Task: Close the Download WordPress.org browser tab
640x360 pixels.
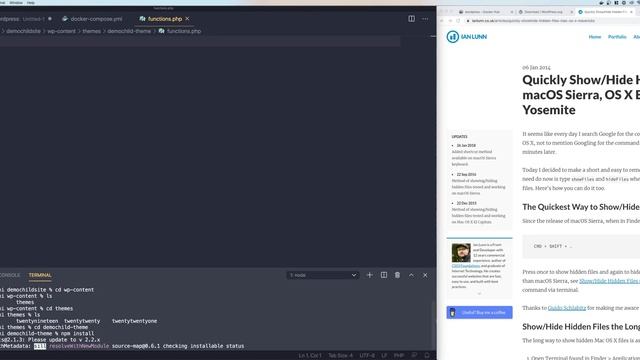Action: point(572,12)
